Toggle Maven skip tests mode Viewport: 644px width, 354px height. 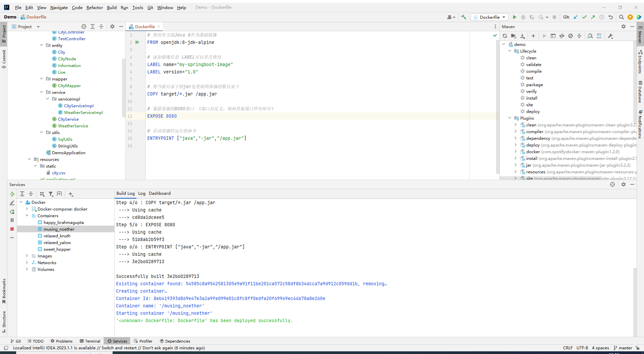pyautogui.click(x=571, y=36)
